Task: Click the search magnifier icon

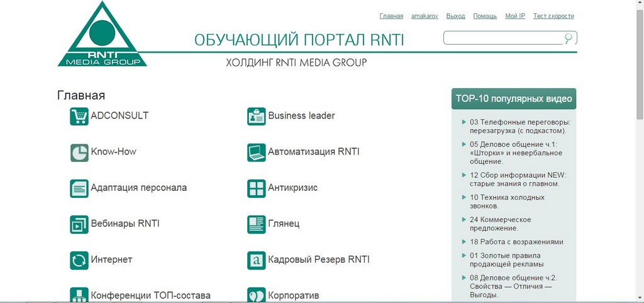Action: pyautogui.click(x=569, y=38)
